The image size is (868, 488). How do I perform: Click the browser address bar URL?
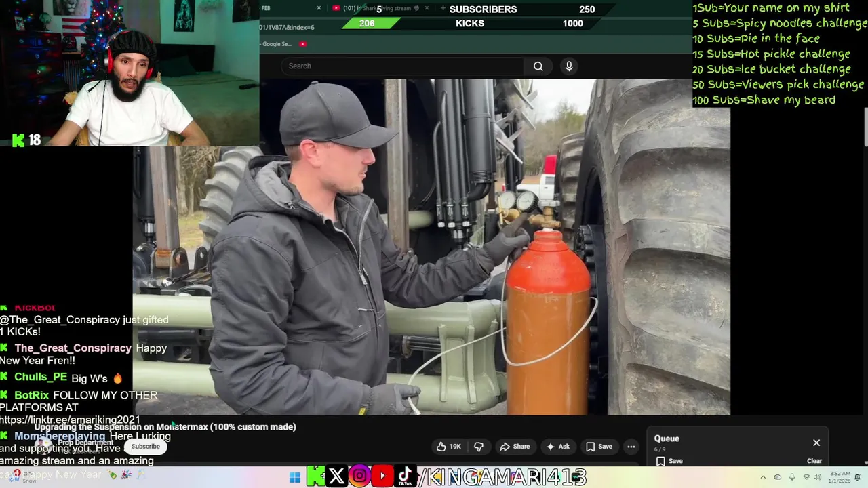[287, 27]
